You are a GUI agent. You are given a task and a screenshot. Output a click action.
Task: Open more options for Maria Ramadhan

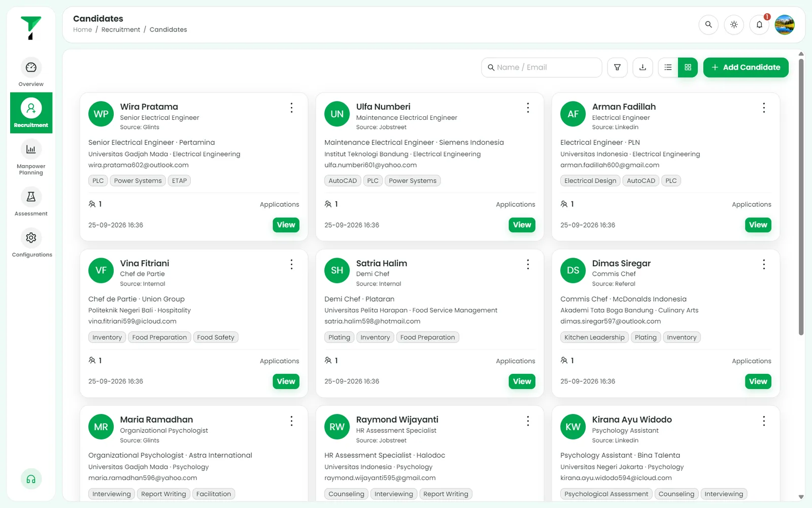tap(291, 421)
